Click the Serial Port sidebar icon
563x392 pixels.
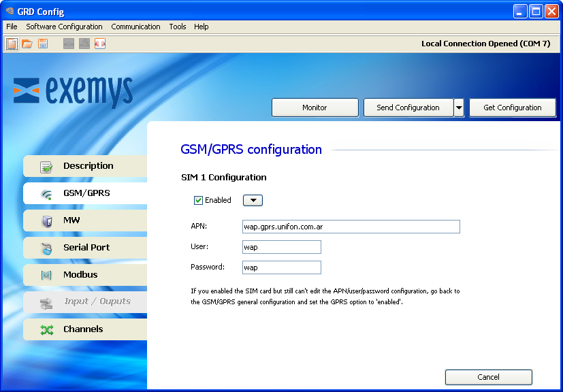pyautogui.click(x=46, y=248)
